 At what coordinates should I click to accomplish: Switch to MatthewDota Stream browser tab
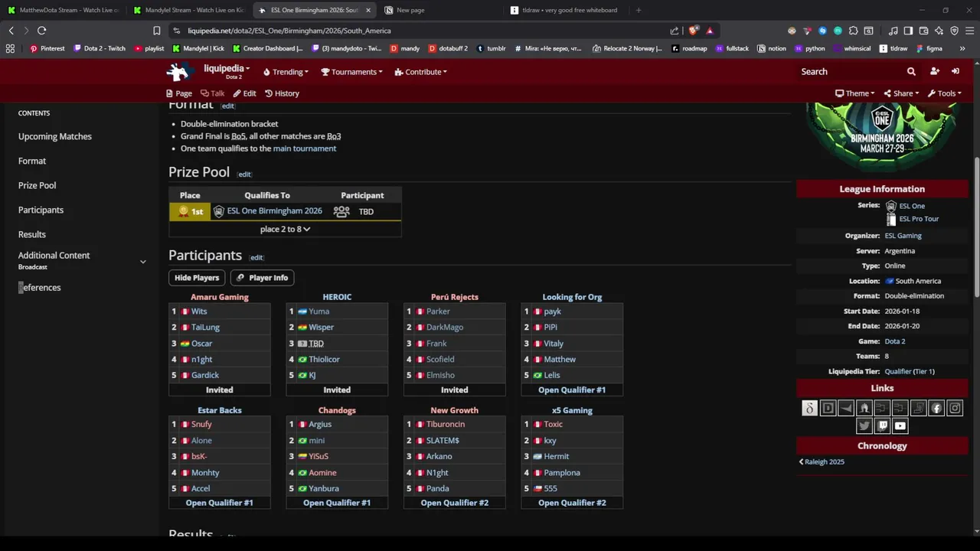[63, 10]
